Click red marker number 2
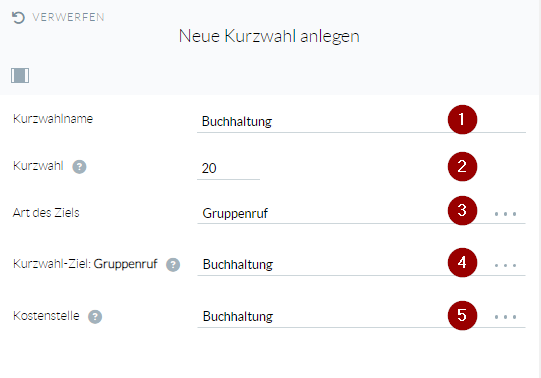541x378 pixels. point(462,166)
